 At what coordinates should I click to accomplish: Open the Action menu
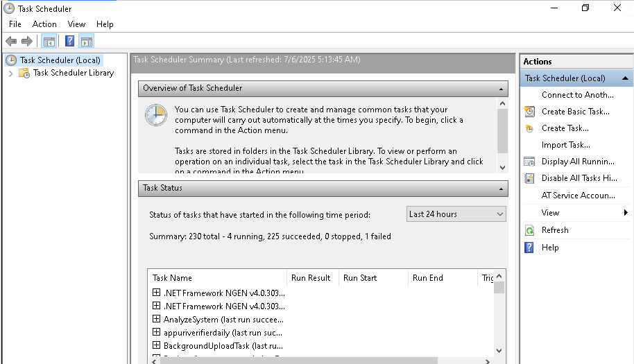point(44,24)
